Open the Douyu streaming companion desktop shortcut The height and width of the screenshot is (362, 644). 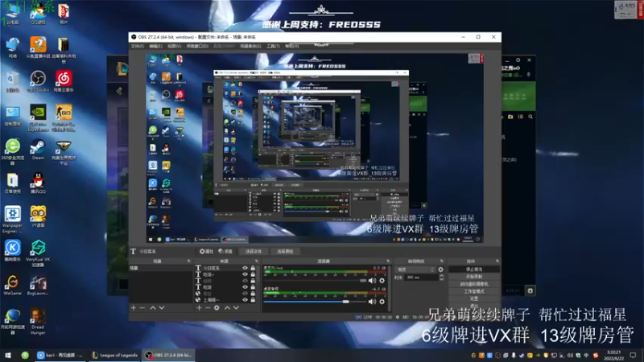click(38, 47)
